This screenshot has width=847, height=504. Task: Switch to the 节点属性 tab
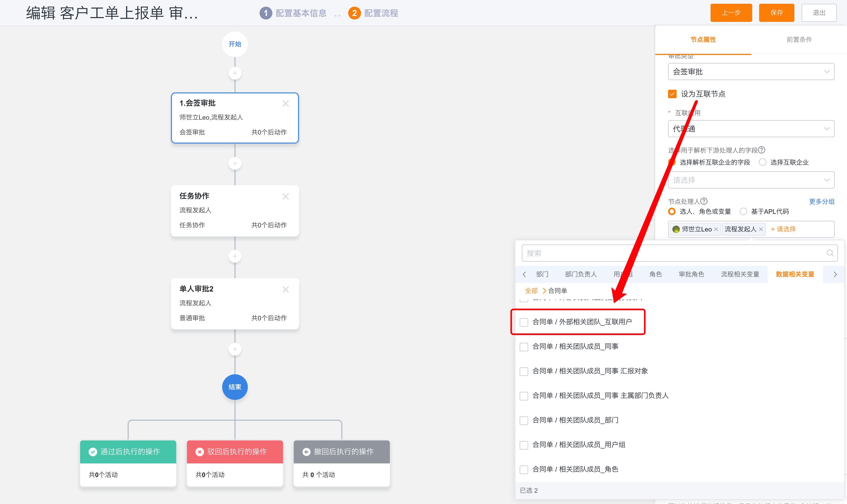[703, 40]
